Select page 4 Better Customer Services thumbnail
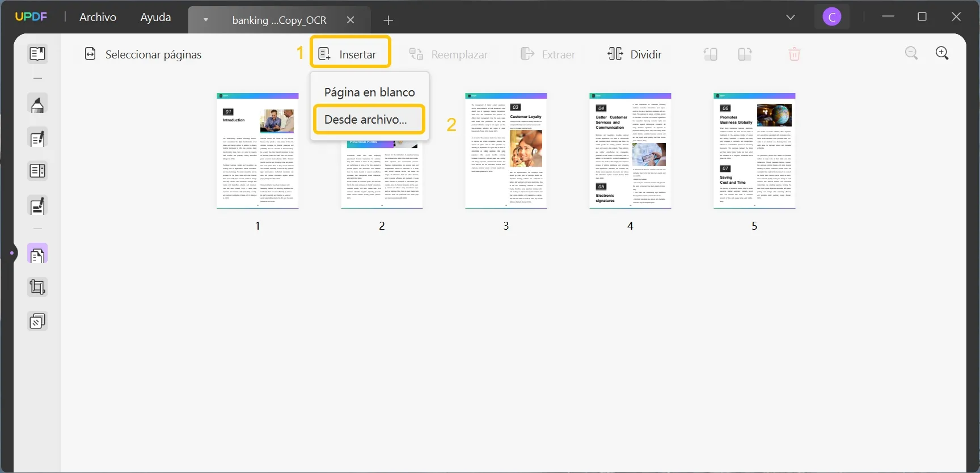The width and height of the screenshot is (980, 473). tap(630, 151)
